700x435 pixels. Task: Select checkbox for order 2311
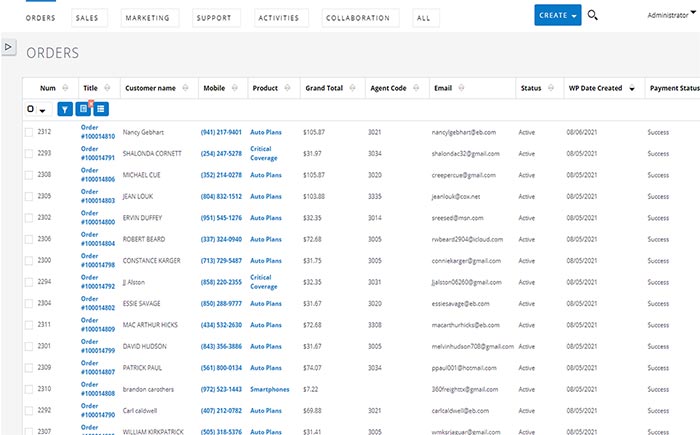[x=29, y=325]
